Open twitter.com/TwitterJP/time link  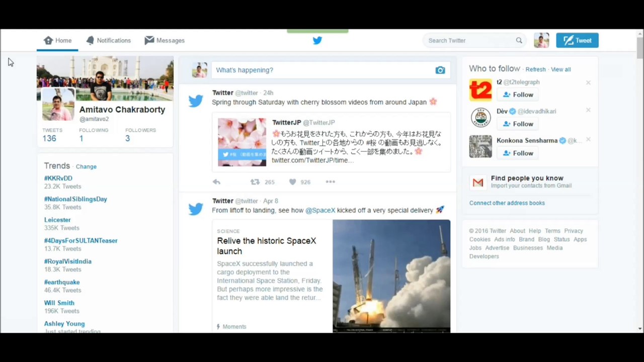pos(312,160)
